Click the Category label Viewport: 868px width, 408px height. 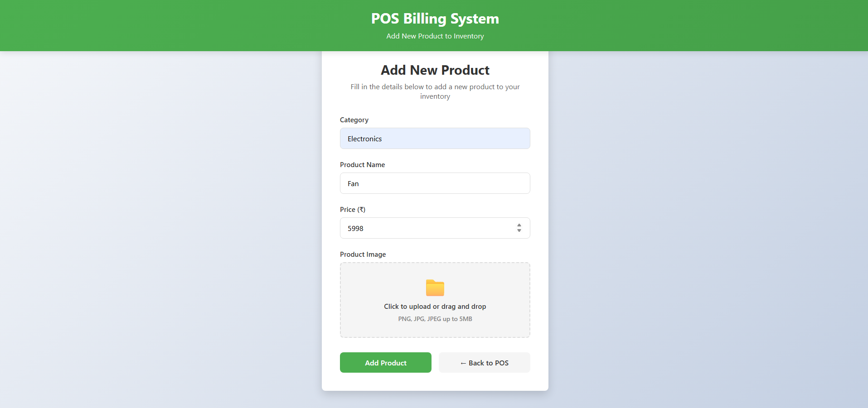point(354,120)
